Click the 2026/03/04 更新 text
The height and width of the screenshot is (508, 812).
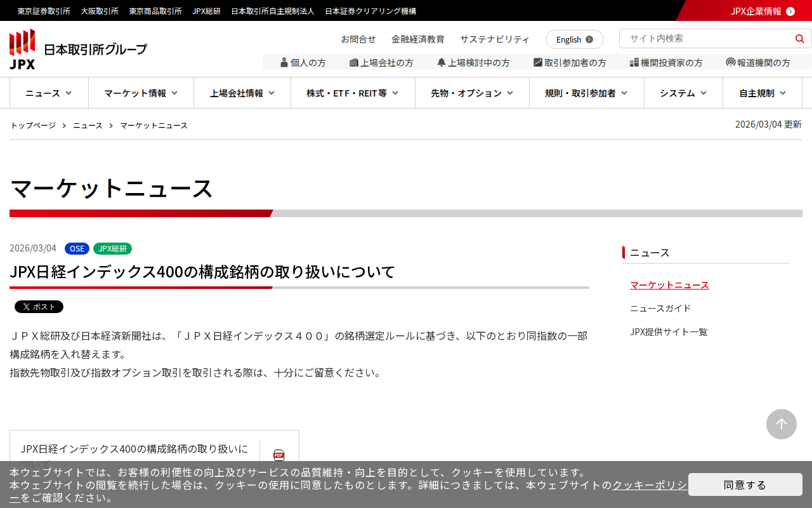(x=768, y=124)
